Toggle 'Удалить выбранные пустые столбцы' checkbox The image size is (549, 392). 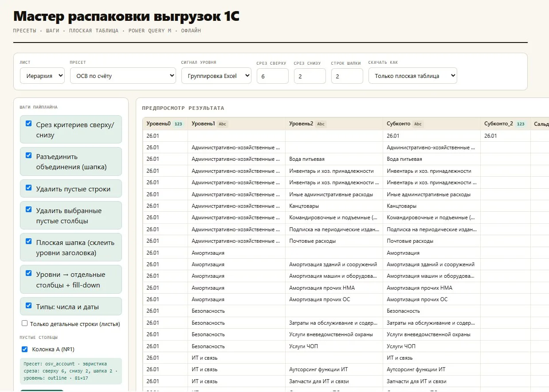pyautogui.click(x=29, y=210)
